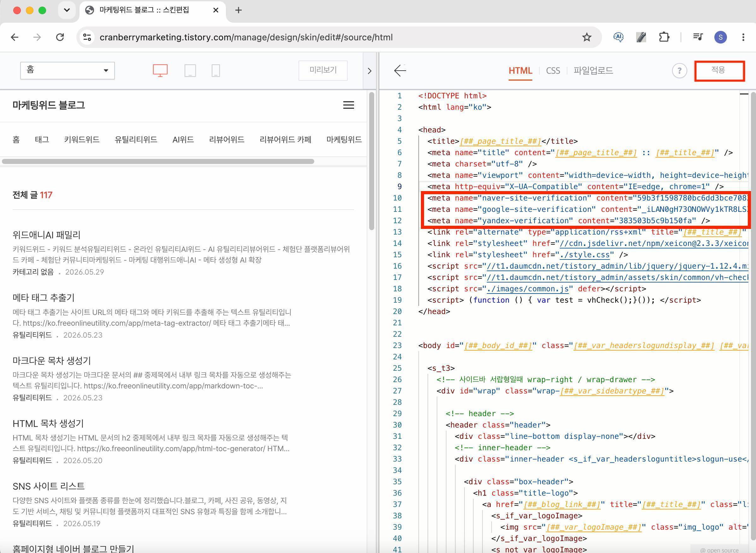The image size is (756, 553).
Task: View site information icon in address bar
Action: point(87,37)
